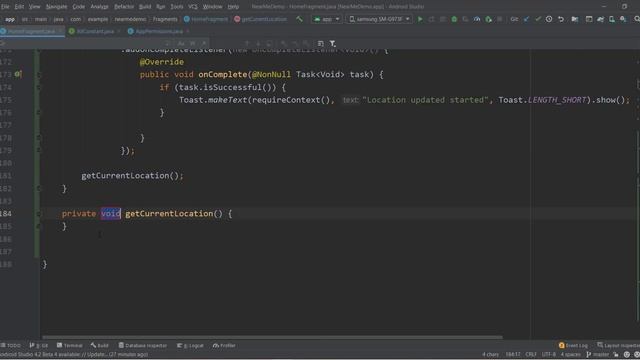Click the Git rollback undo icon
The height and width of the screenshot is (360, 640).
coord(561,19)
